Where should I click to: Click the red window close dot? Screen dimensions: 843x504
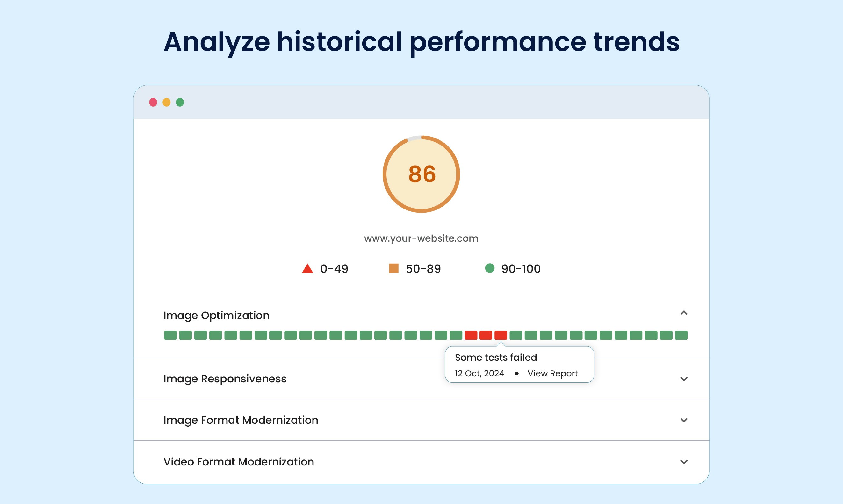coord(153,102)
